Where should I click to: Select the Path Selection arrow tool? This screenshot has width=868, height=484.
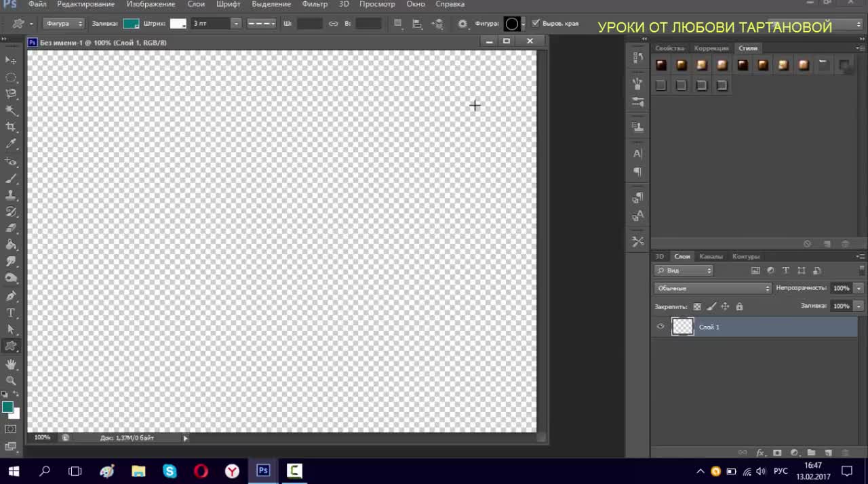[x=11, y=329]
